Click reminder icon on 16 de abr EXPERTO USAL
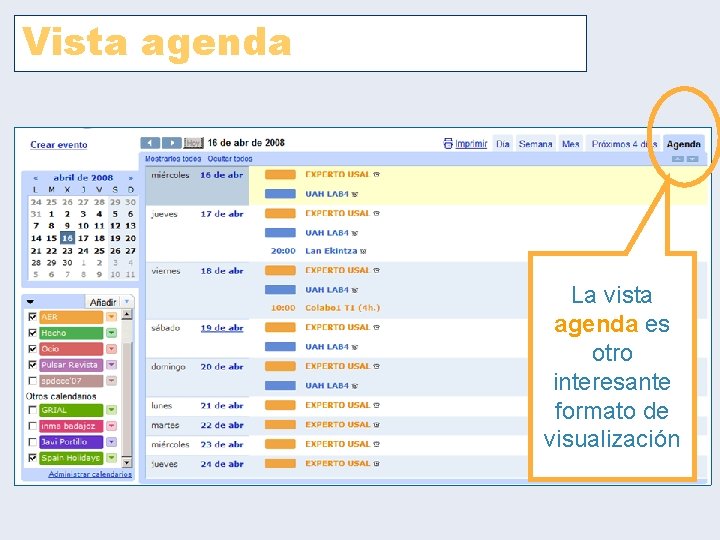Viewport: 720px width, 540px height. tap(377, 174)
